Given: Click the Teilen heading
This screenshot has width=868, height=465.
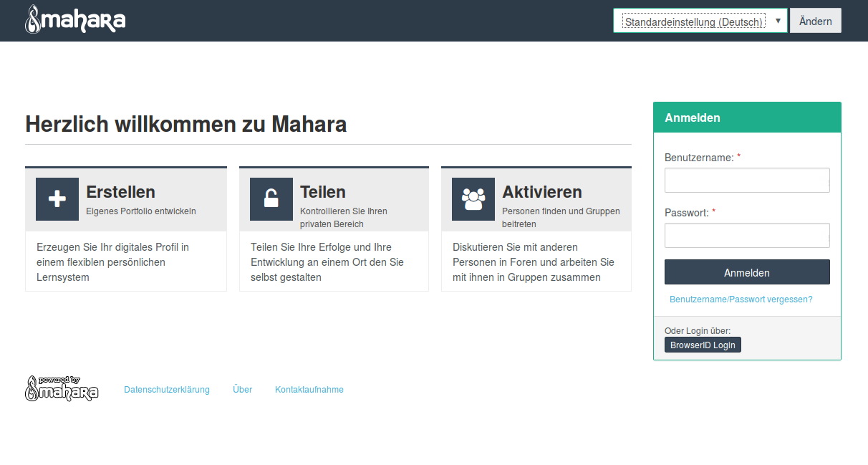Looking at the screenshot, I should tap(323, 192).
